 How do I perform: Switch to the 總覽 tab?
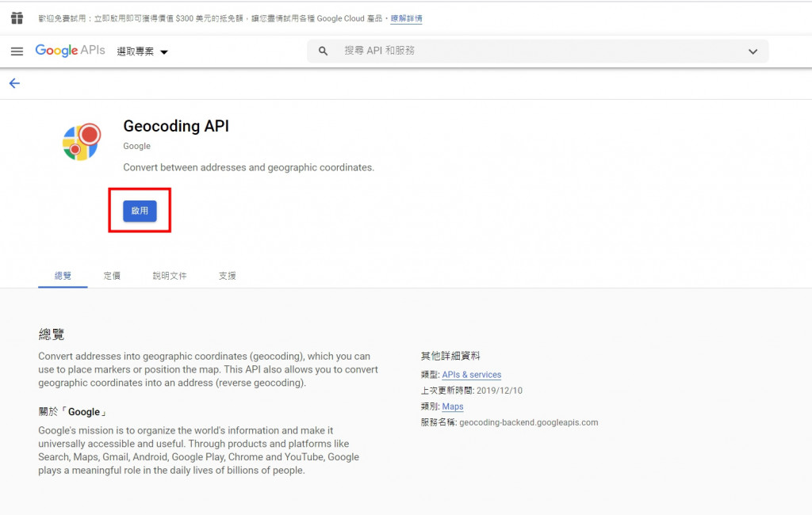pyautogui.click(x=63, y=276)
